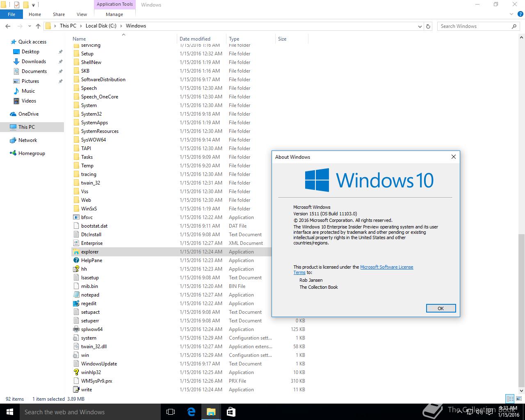The width and height of the screenshot is (525, 420).
Task: Select Music in navigation pane
Action: click(28, 91)
